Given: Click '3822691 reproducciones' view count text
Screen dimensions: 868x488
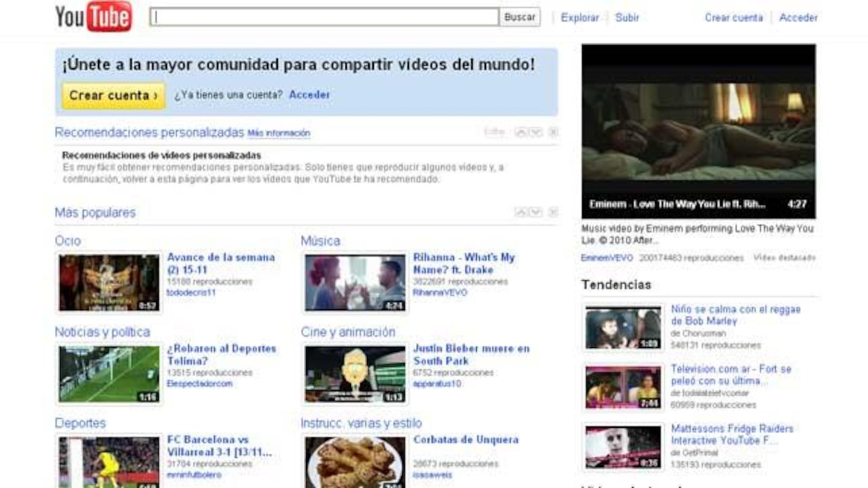Looking at the screenshot, I should (461, 282).
